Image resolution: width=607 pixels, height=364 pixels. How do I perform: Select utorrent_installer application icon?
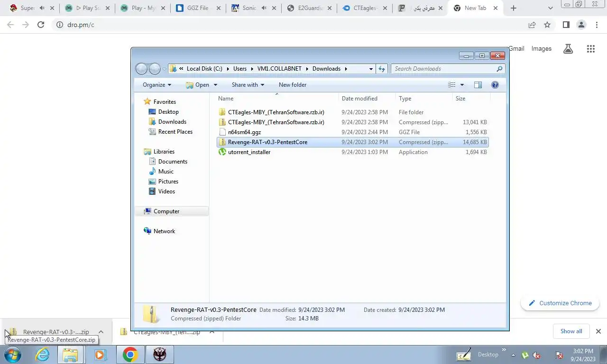(x=222, y=152)
